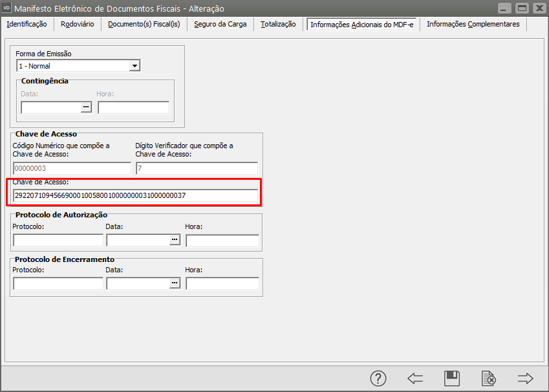
Task: Go back with the left arrow icon
Action: tap(415, 378)
